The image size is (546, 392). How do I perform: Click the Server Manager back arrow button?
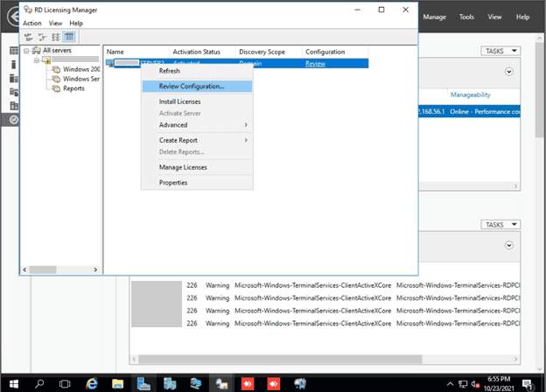pos(13,17)
